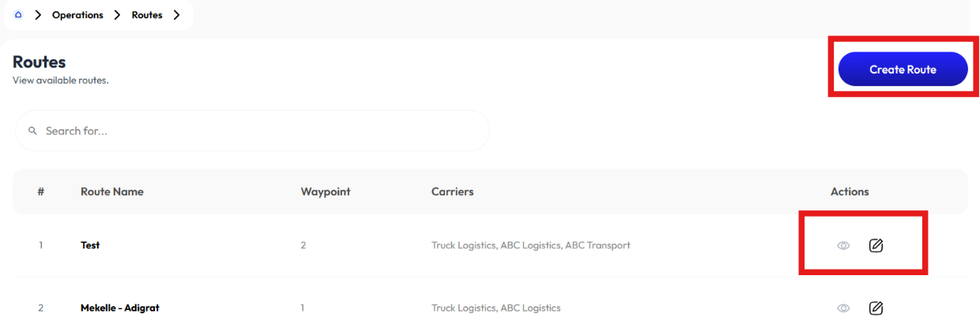This screenshot has width=980, height=336.
Task: Click the Create Route button
Action: coord(903,70)
